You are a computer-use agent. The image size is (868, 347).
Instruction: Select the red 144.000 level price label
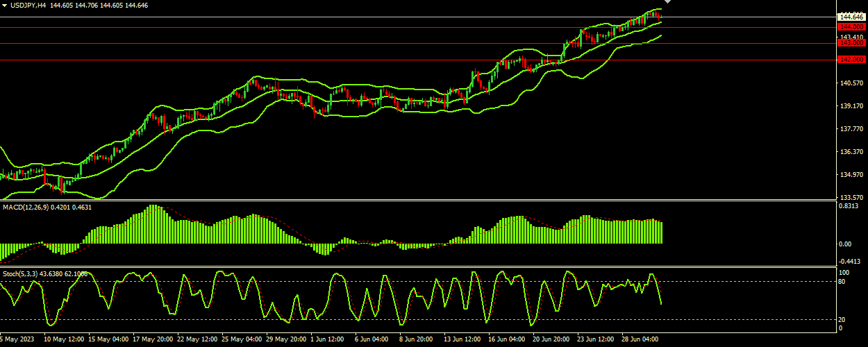pyautogui.click(x=851, y=27)
